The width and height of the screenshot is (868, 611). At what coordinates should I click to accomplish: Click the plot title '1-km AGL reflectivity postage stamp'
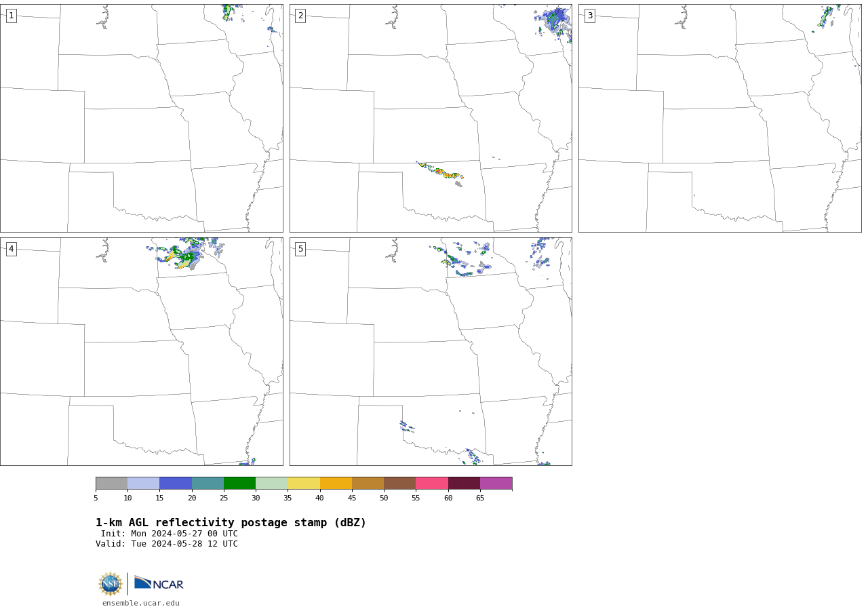231,523
